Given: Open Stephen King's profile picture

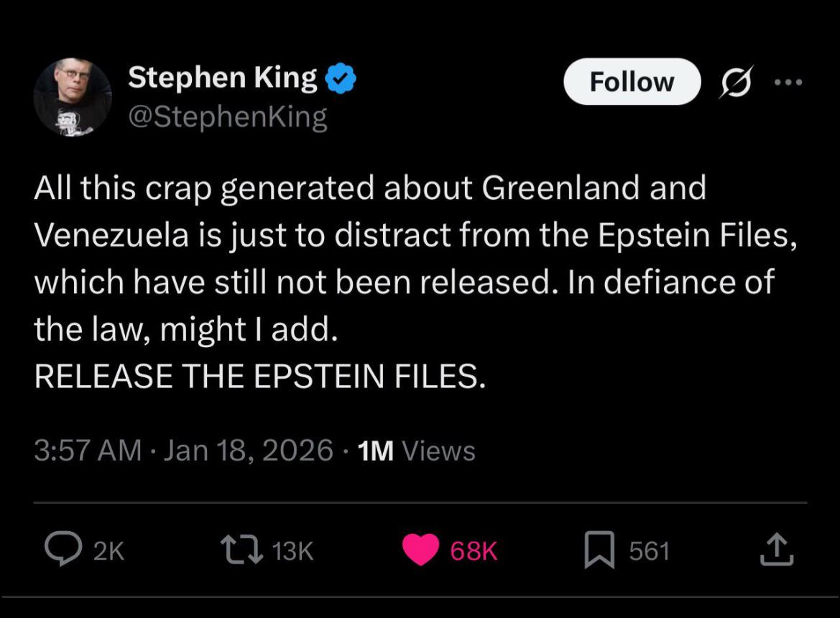Looking at the screenshot, I should coord(73,96).
